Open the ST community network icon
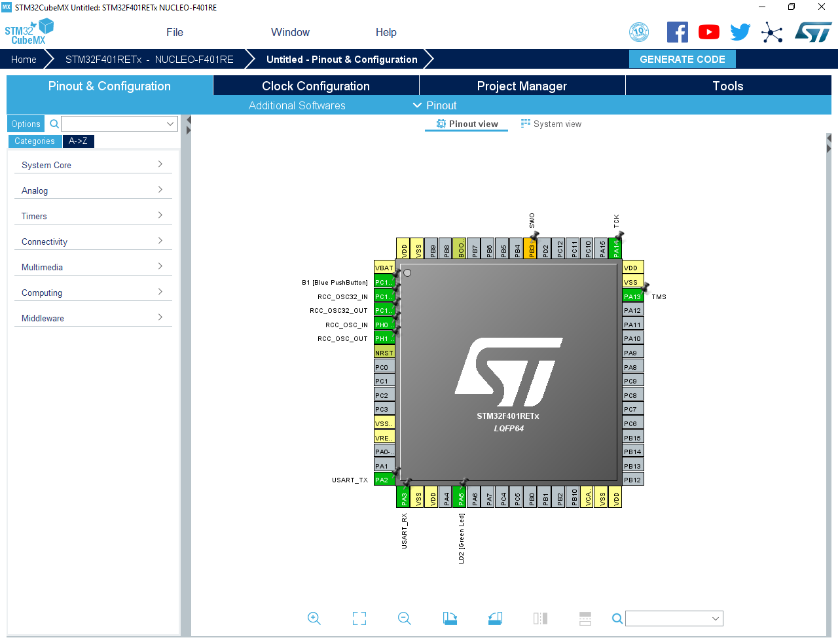The width and height of the screenshot is (838, 644). point(772,32)
